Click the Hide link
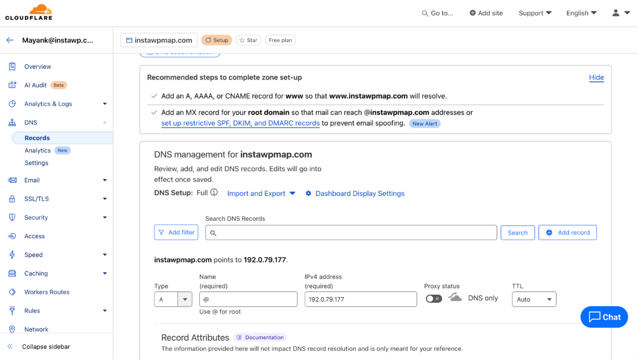Image resolution: width=639 pixels, height=364 pixels. [x=596, y=77]
